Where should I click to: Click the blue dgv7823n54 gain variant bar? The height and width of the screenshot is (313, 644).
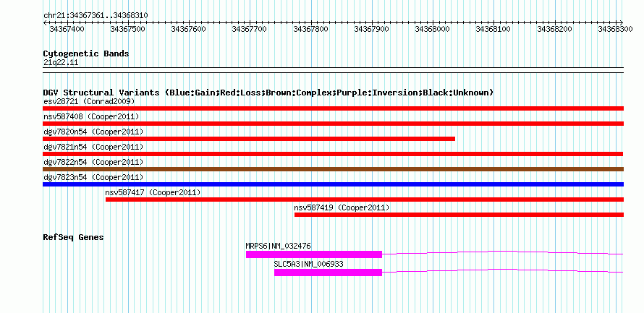333,184
